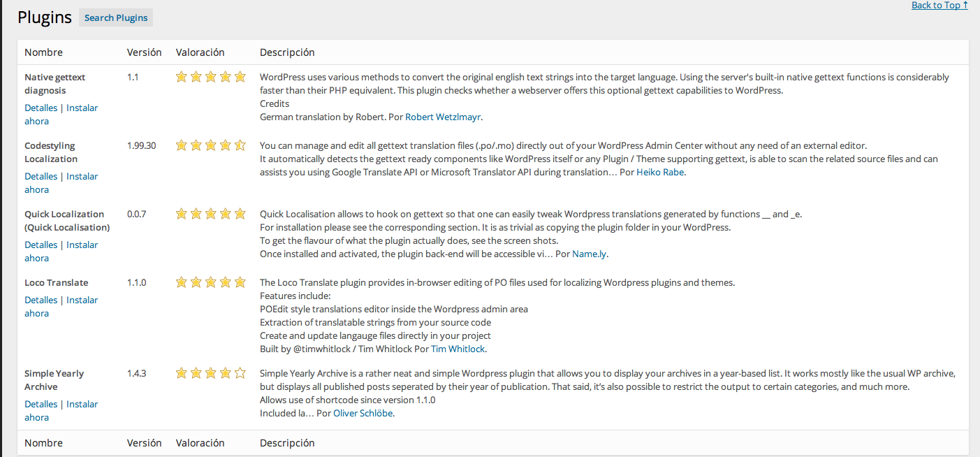Open Tim Whitlock author link
980x457 pixels.
458,349
